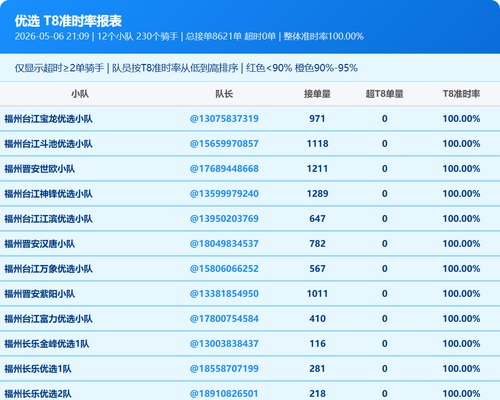Viewport: 500px width, 400px height.
Task: Click the 小队 column header
Action: pos(80,94)
